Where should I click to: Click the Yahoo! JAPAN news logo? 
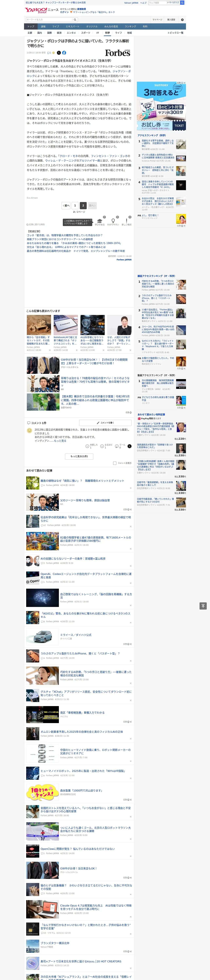[42, 10]
